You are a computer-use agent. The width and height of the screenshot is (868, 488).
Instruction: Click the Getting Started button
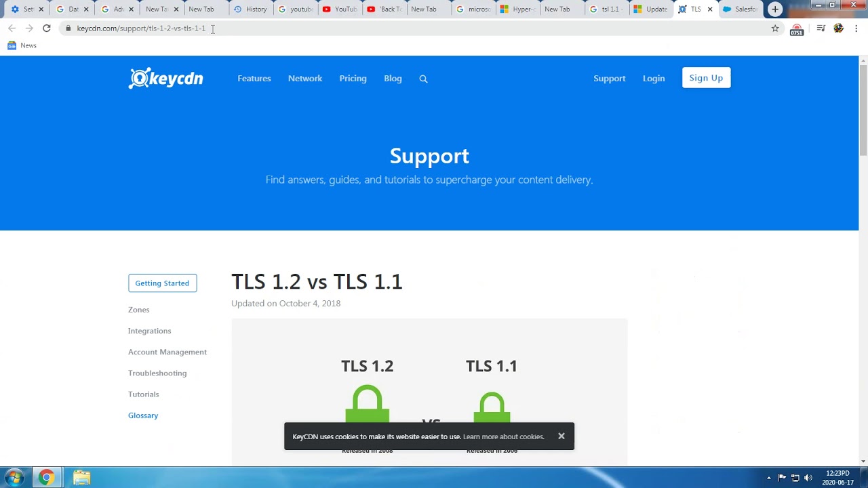click(163, 283)
